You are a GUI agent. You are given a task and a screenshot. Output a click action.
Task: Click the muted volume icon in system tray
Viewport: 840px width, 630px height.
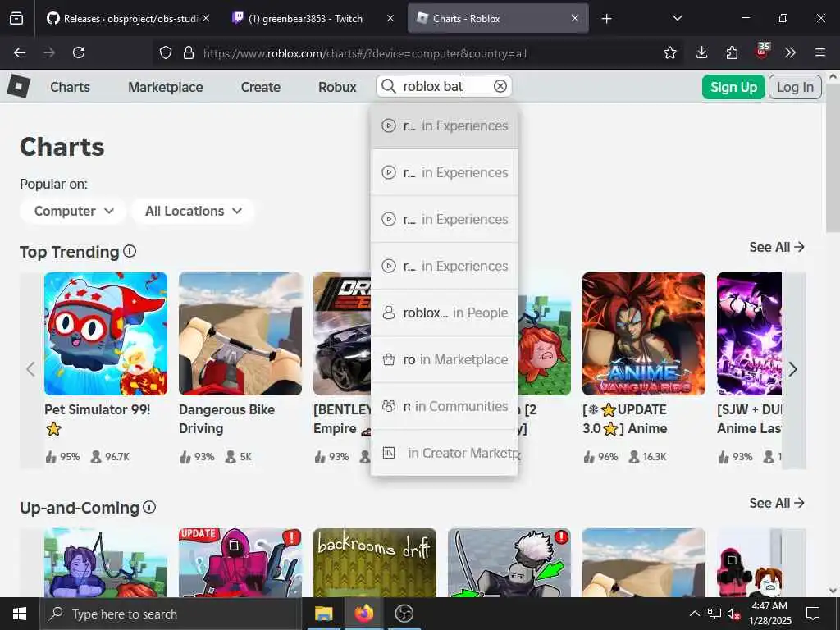coord(733,614)
